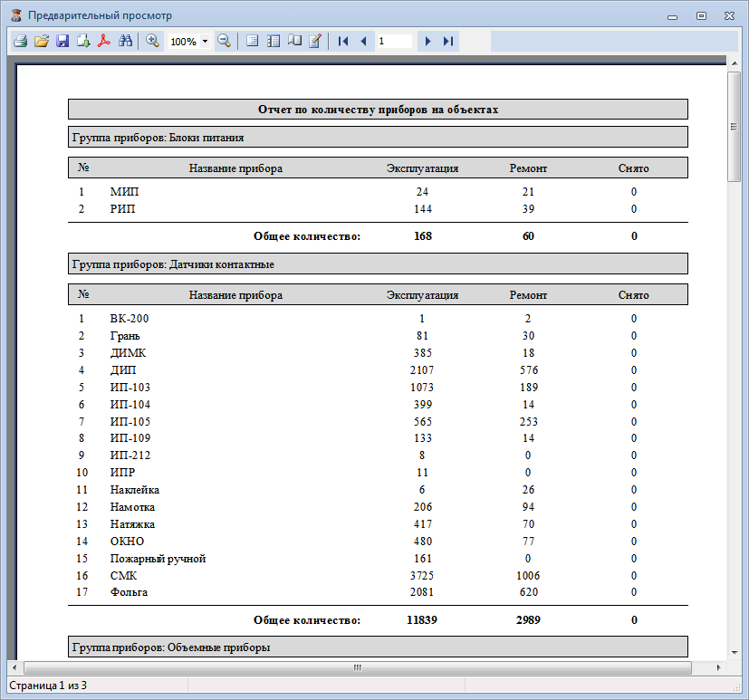Select the 'ВК-200' row name

(130, 319)
